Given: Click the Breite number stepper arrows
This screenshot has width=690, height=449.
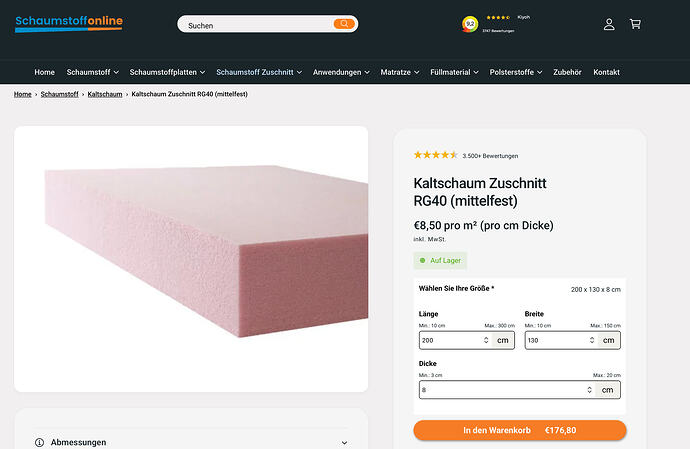Looking at the screenshot, I should pyautogui.click(x=592, y=340).
